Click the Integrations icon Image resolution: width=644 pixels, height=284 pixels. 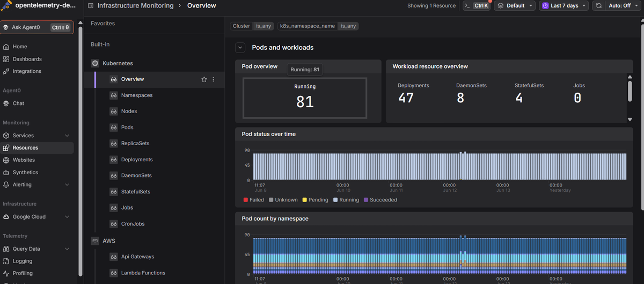6,71
